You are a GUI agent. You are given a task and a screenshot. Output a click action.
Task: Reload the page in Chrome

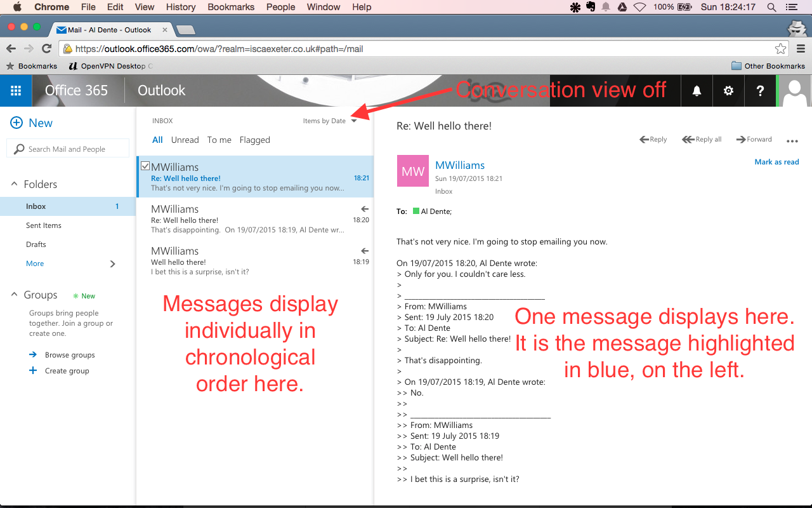click(x=46, y=49)
